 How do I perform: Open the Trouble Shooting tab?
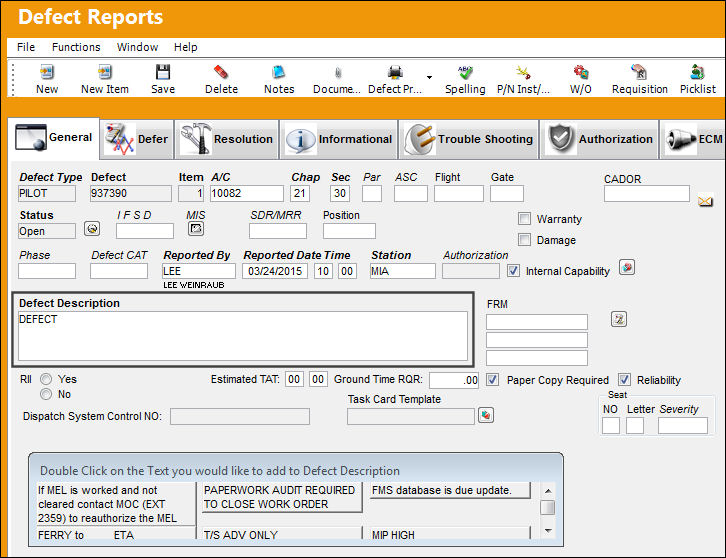click(469, 139)
